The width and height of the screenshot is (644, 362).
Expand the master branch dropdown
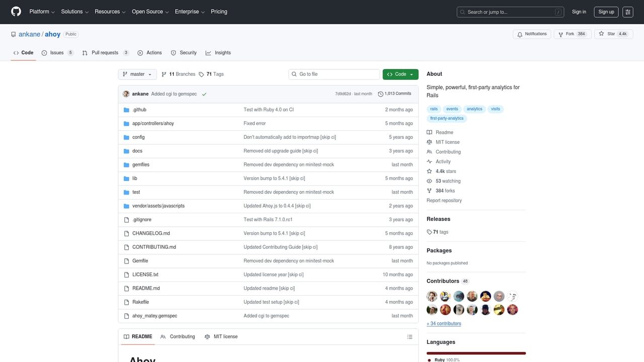(137, 74)
